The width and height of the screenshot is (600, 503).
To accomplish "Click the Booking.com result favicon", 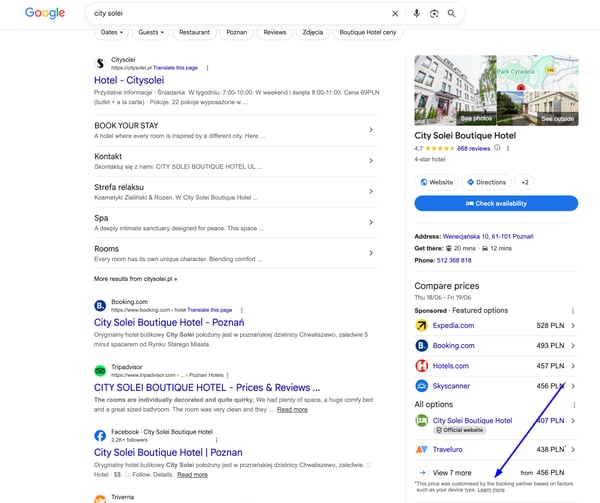I will point(100,306).
